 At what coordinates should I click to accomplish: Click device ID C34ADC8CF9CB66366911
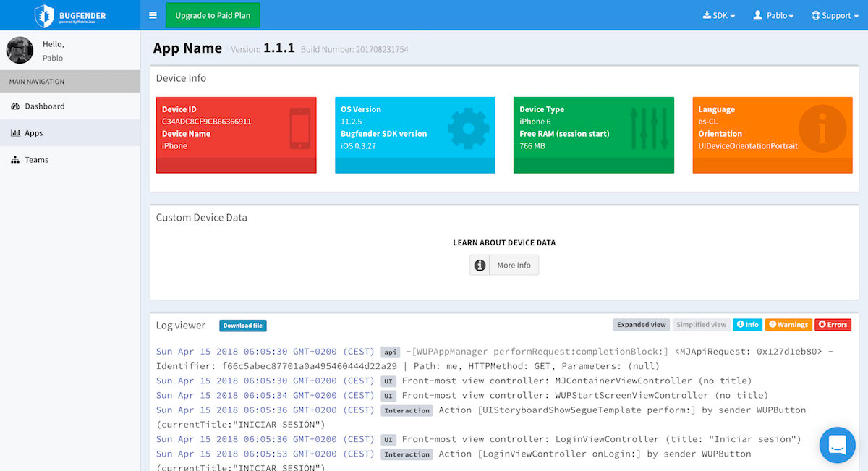pos(207,122)
